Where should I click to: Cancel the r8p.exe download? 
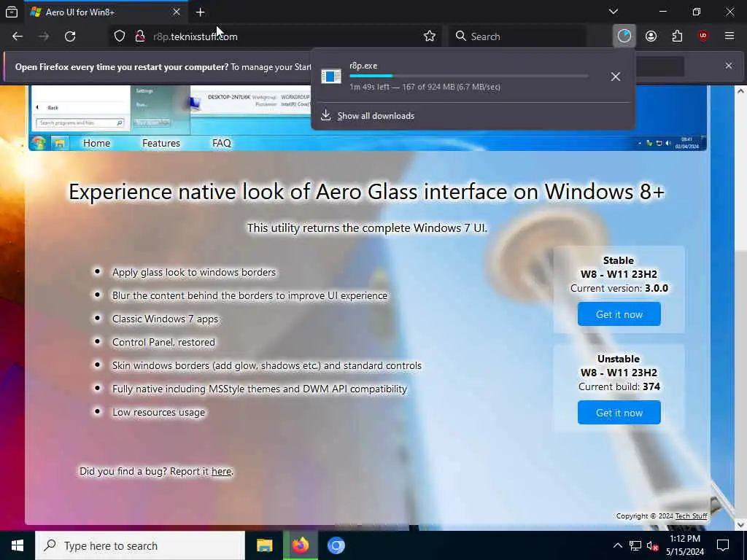(616, 76)
